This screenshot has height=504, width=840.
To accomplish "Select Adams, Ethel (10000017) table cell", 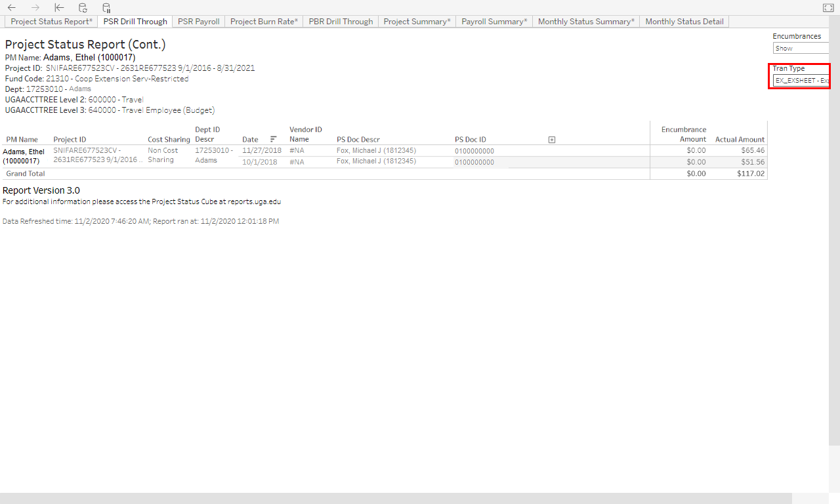I will coord(24,156).
